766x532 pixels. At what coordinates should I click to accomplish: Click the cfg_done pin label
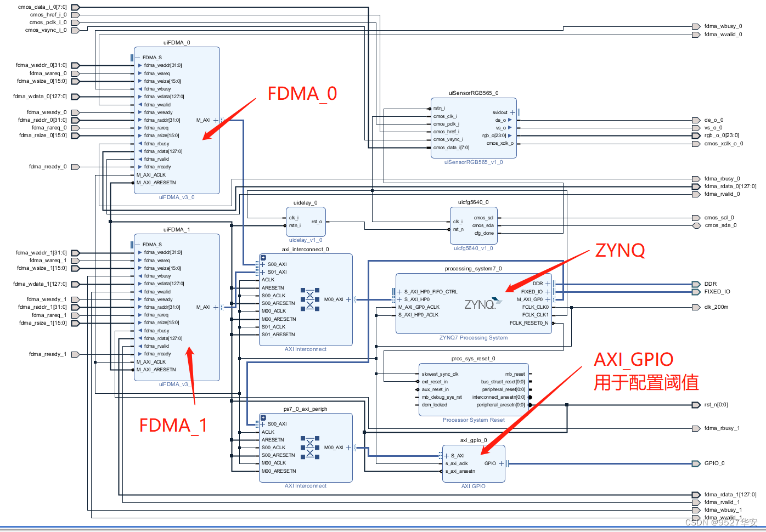pos(484,233)
